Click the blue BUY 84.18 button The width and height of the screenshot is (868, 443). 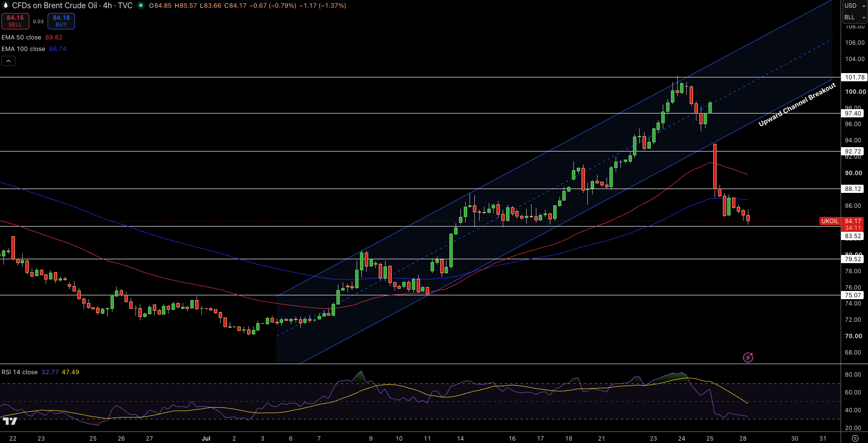pos(61,21)
